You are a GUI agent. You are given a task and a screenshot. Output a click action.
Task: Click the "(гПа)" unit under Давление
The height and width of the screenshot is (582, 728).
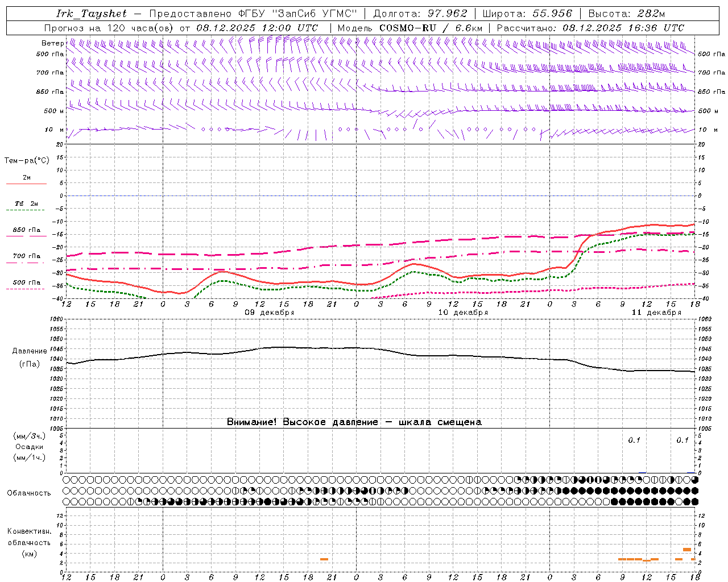30,364
